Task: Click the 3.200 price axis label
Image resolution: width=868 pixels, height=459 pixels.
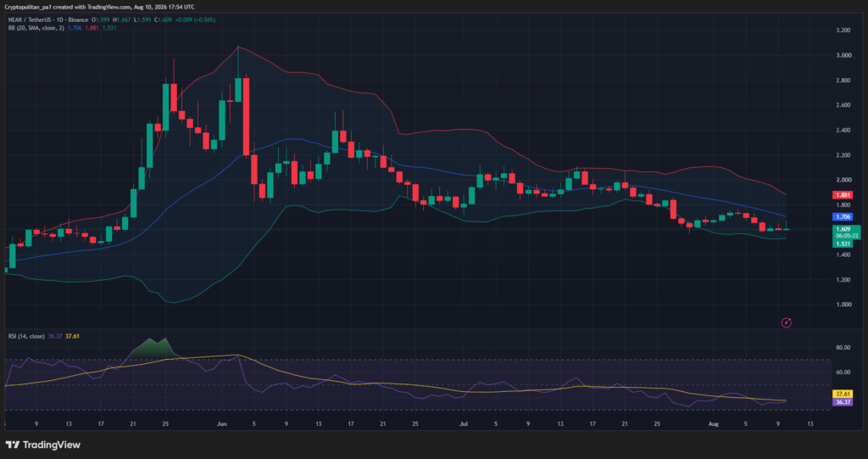Action: (843, 31)
